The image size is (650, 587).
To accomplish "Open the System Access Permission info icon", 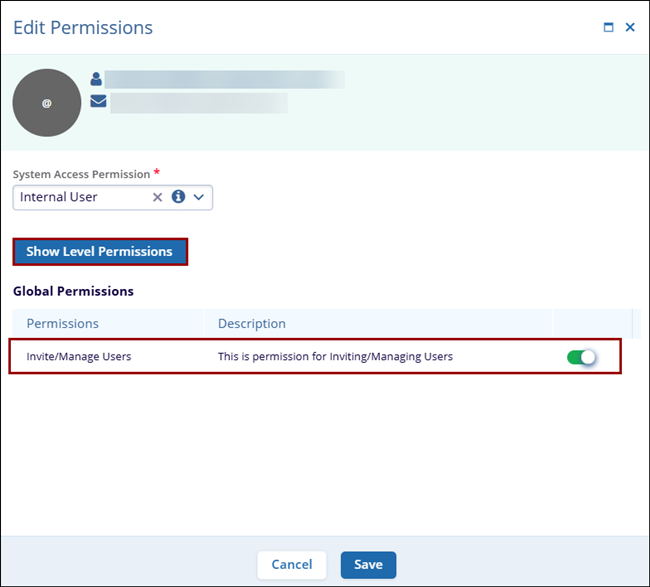I will pyautogui.click(x=178, y=197).
